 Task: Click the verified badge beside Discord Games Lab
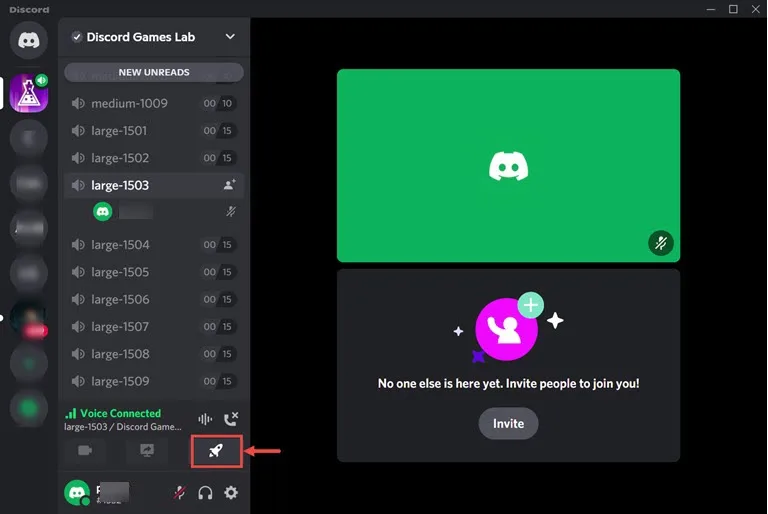coord(76,37)
